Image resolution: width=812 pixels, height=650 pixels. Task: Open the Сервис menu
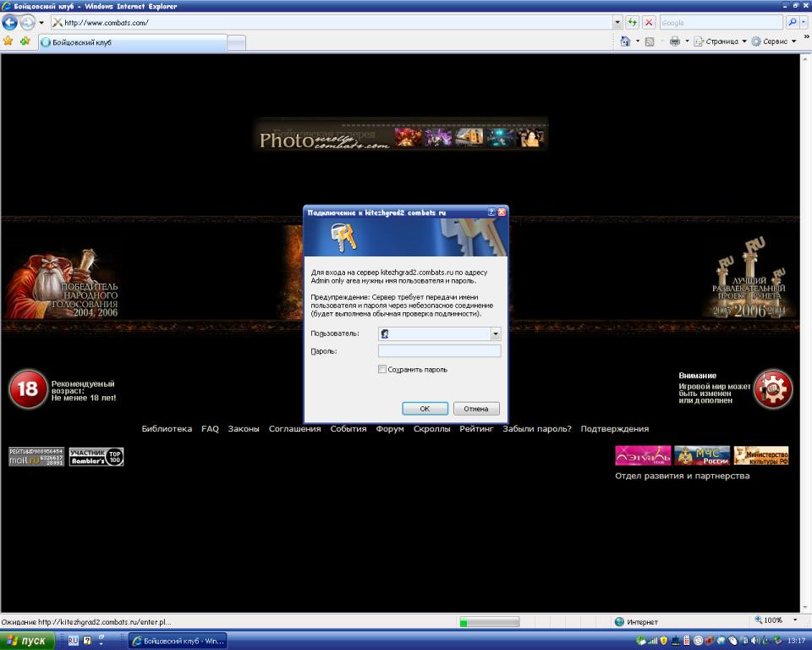click(x=774, y=41)
